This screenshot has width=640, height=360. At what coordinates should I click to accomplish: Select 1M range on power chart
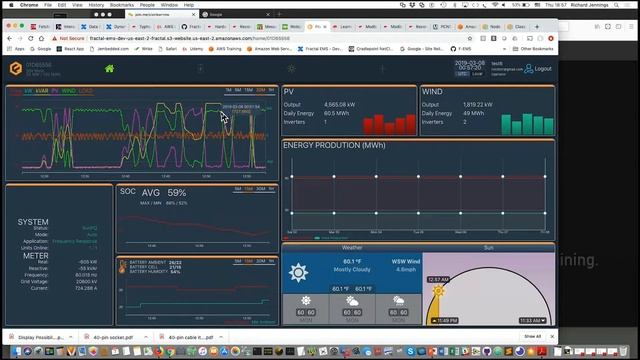click(228, 90)
